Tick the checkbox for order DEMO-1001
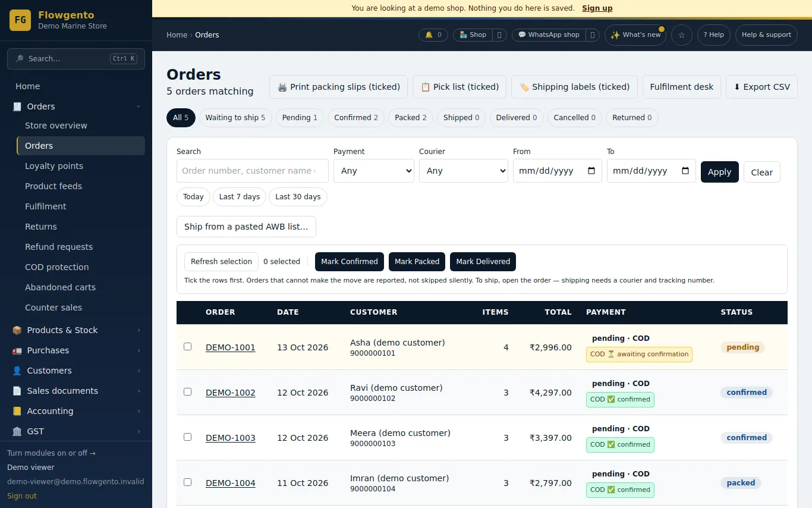The height and width of the screenshot is (508, 812). (188, 346)
